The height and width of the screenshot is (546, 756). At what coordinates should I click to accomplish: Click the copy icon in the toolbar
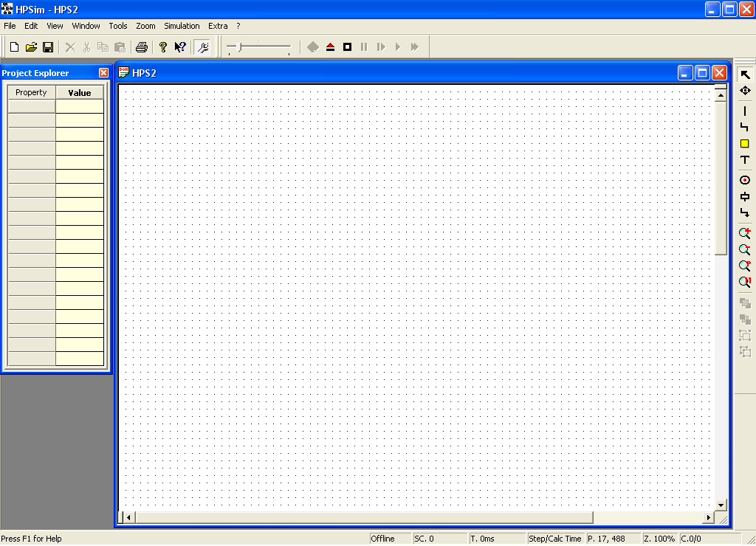(103, 46)
